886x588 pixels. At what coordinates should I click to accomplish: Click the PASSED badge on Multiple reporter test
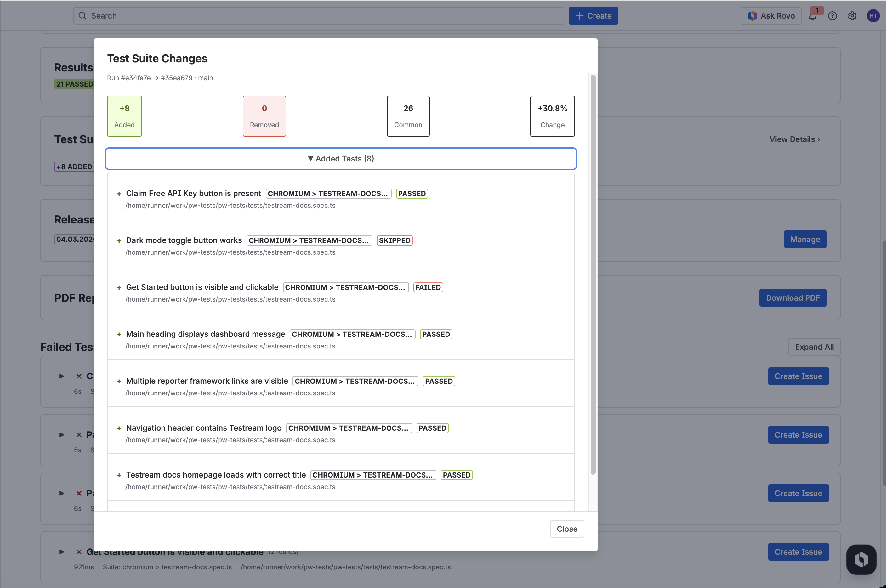point(439,381)
